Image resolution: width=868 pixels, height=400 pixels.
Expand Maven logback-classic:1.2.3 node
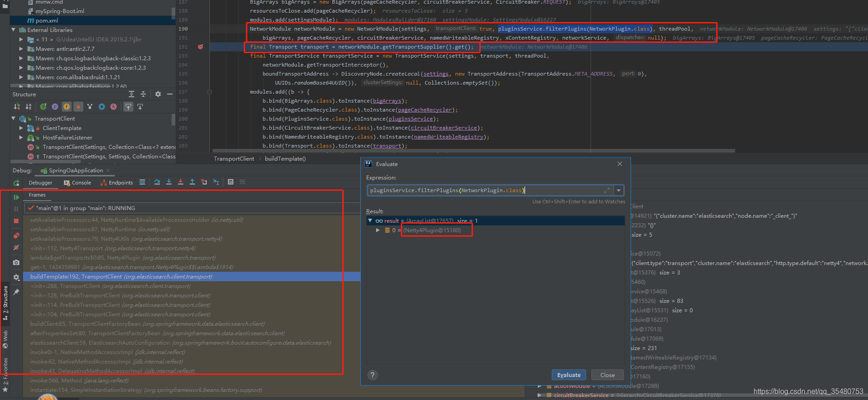[x=21, y=58]
